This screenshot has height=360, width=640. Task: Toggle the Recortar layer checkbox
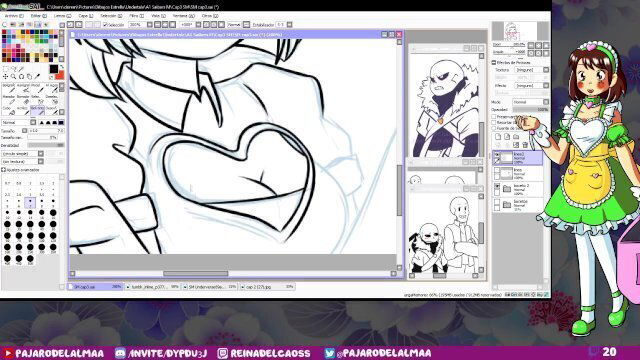coord(493,122)
